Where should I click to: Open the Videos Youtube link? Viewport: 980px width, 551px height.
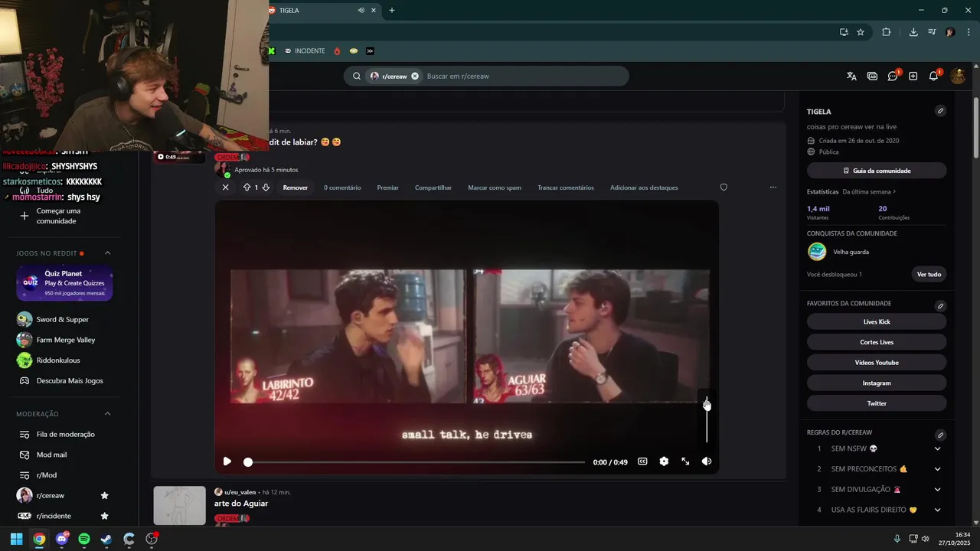point(877,362)
